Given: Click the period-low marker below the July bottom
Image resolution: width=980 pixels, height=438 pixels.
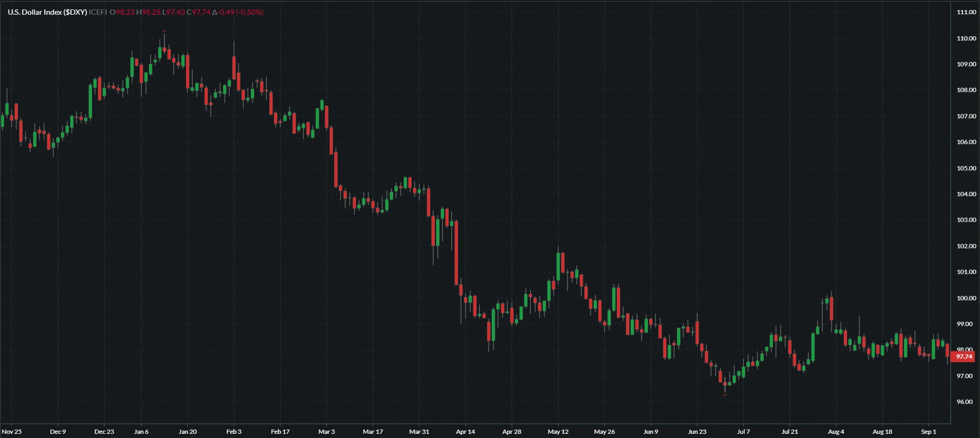Looking at the screenshot, I should pos(725,394).
